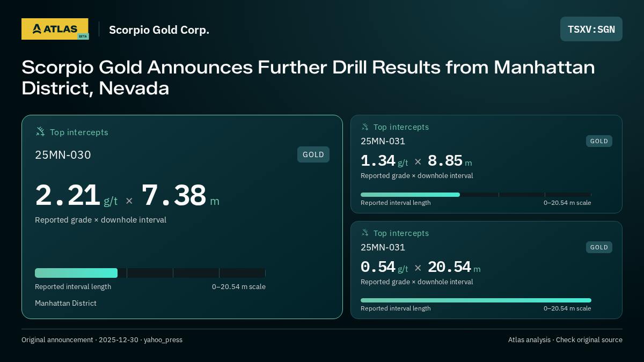Click Top intercepts label above 0.54 g/t
Screen dimensions: 644x362
tap(401, 233)
